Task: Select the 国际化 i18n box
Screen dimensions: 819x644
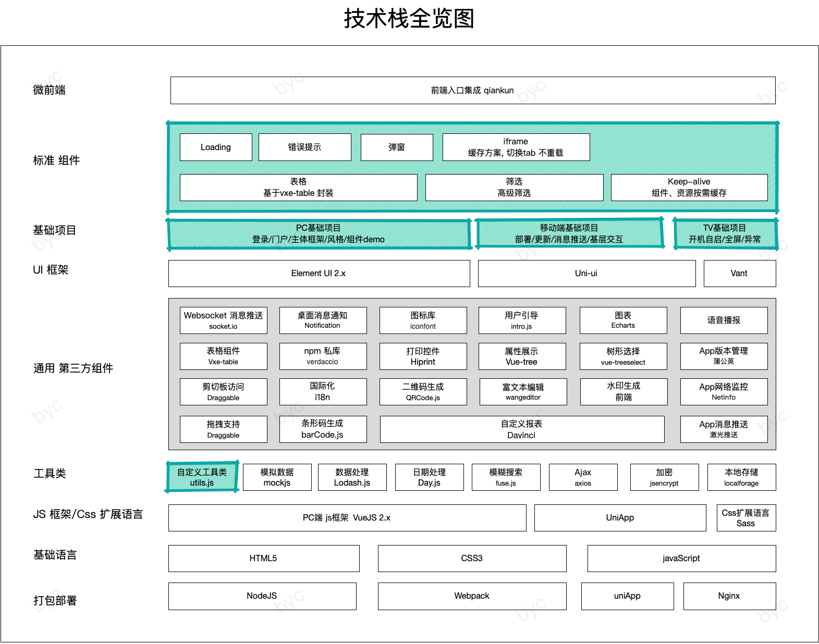Action: click(x=323, y=392)
